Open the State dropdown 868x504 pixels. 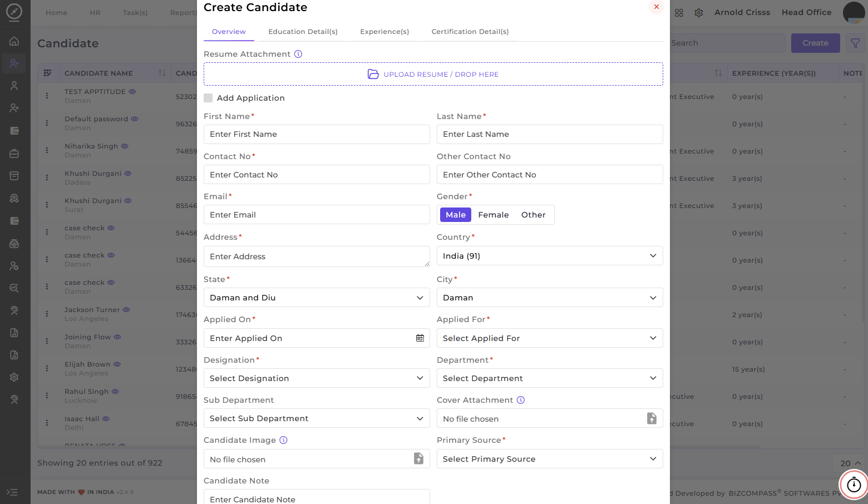(x=317, y=298)
